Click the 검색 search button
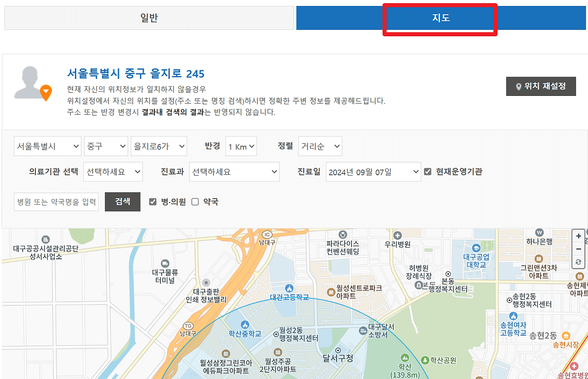Screen dimensions: 588x379 (123, 201)
